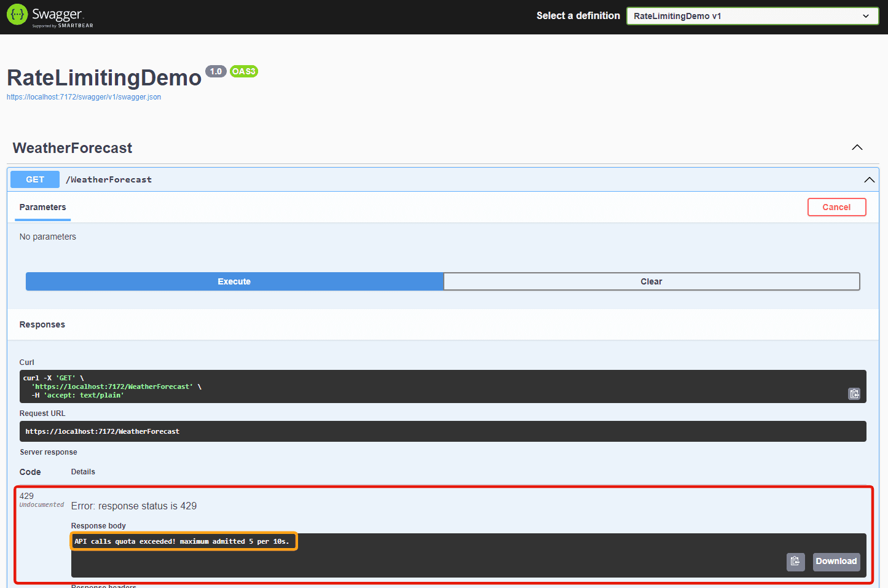888x588 pixels.
Task: Select the Parameters tab
Action: [x=42, y=207]
